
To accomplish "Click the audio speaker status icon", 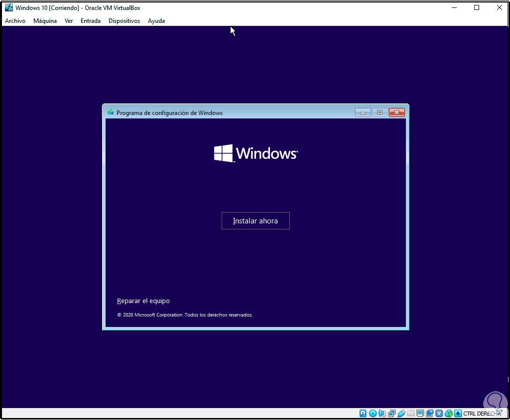I will click(x=382, y=413).
